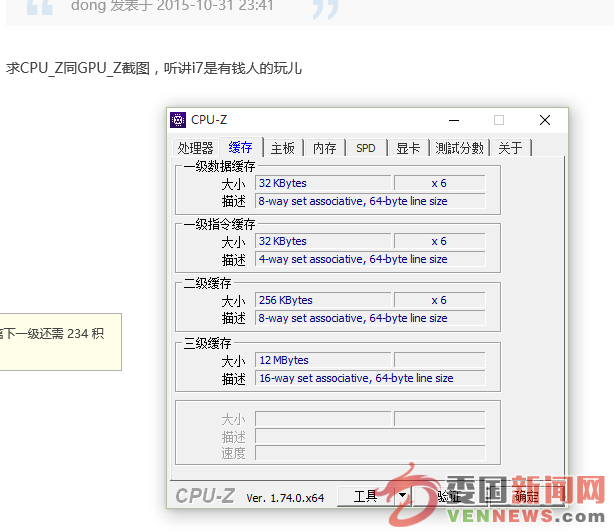Click L2 cache 256 KBytes size field

(x=323, y=300)
